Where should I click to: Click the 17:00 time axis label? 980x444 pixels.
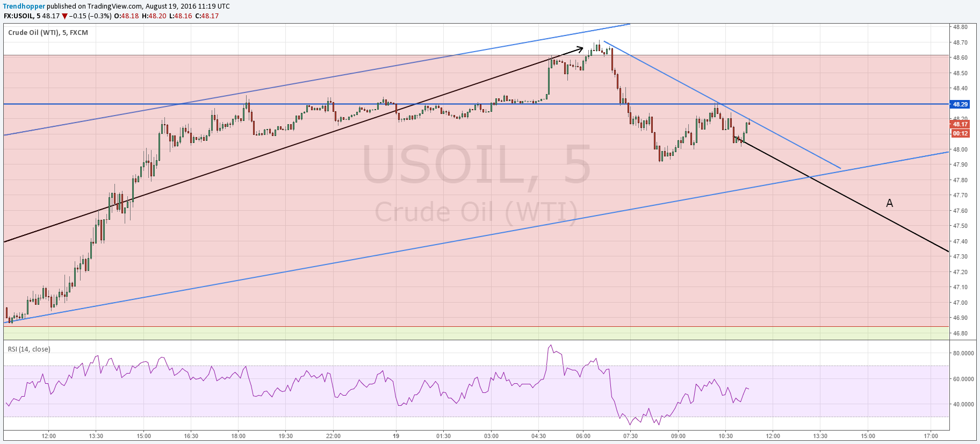click(x=931, y=436)
